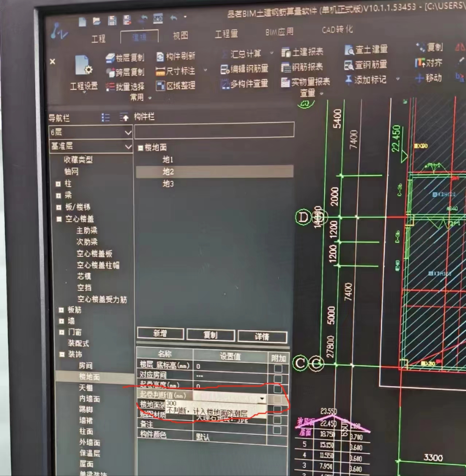Viewport: 466px width, 476px height.
Task: Click the open folder icon in quick toolbar
Action: 97,21
